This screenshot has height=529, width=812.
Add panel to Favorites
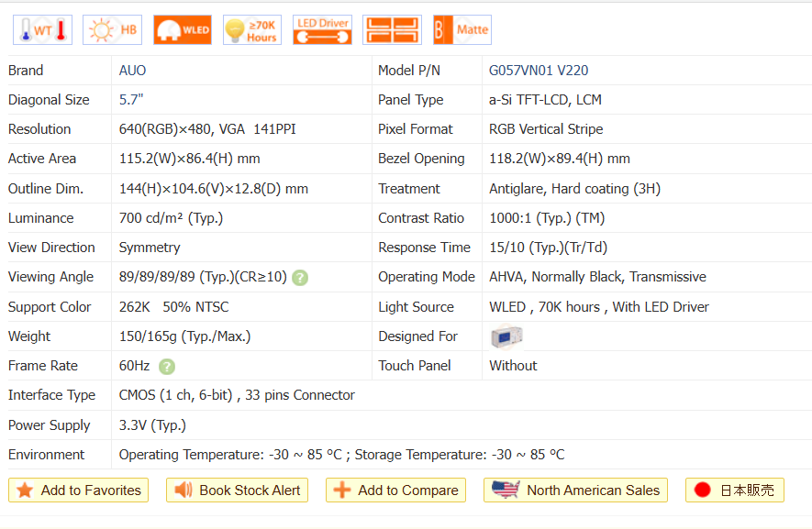(x=78, y=490)
